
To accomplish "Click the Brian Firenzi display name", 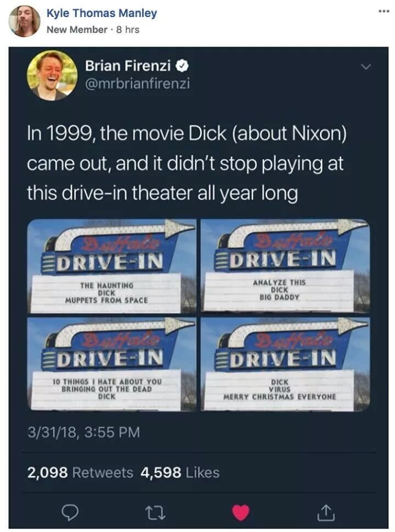I will (x=128, y=66).
